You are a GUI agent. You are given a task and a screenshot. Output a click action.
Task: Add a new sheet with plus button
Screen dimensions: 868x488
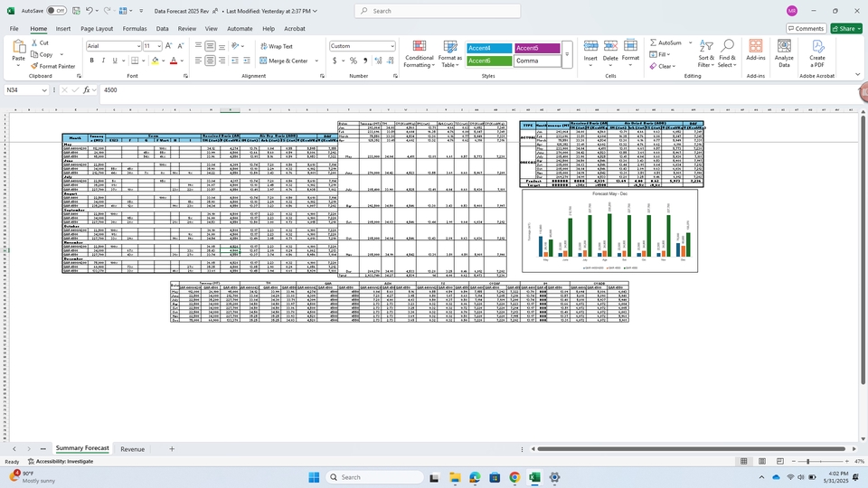coord(172,449)
